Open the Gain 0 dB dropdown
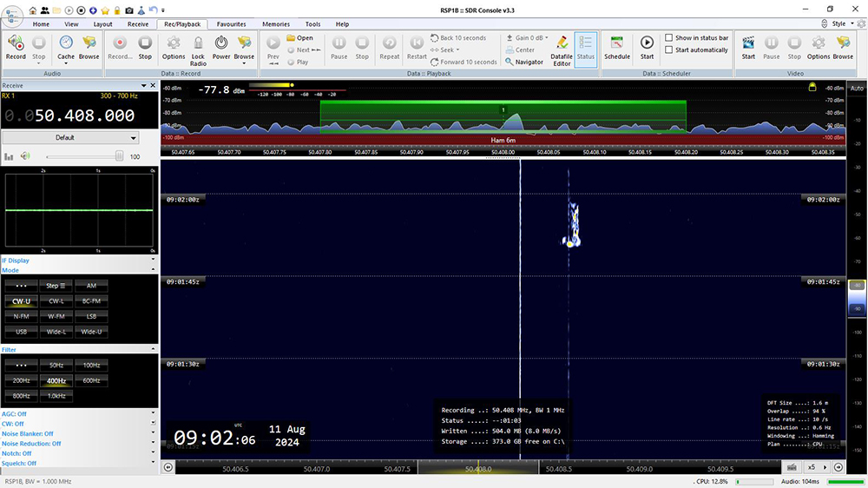Viewport: 868px width, 488px height. [x=528, y=37]
